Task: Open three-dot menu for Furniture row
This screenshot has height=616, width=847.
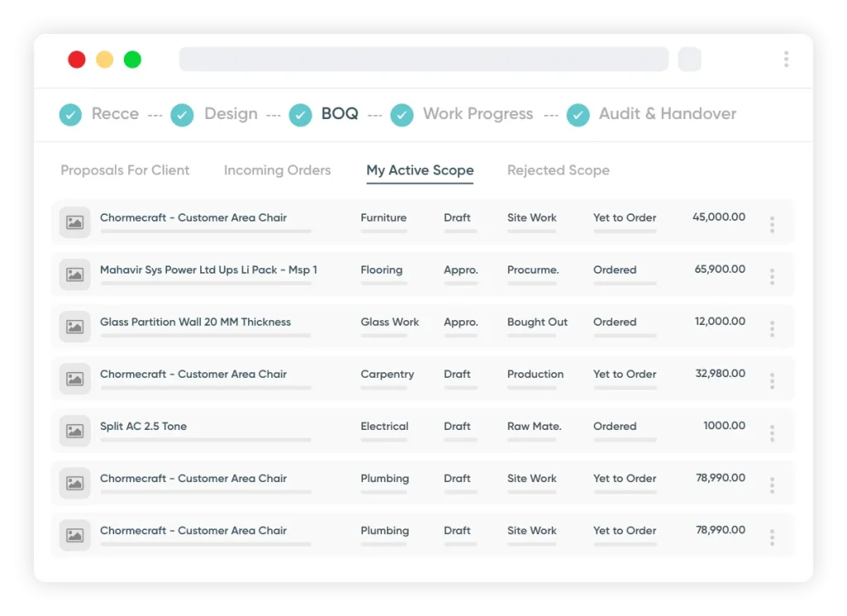Action: (x=772, y=224)
